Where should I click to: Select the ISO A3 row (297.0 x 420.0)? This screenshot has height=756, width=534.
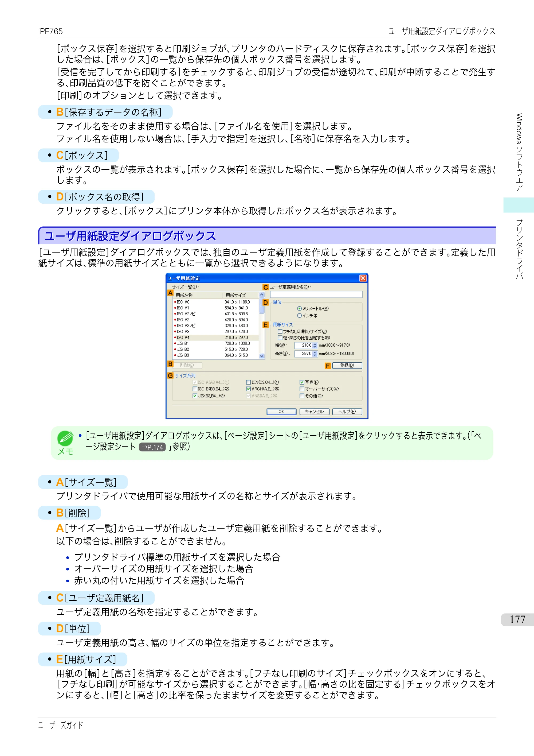pos(216,332)
